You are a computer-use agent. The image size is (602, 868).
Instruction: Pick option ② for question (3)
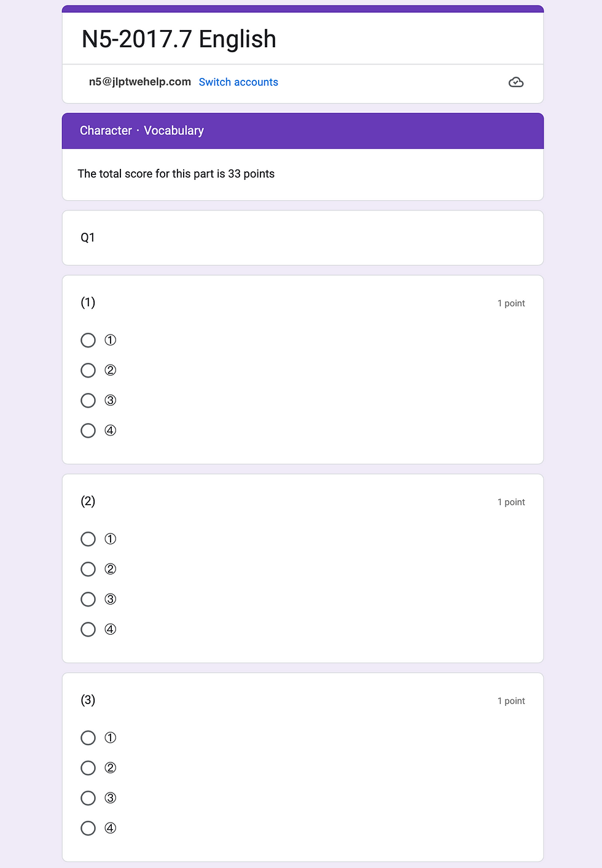coord(88,768)
